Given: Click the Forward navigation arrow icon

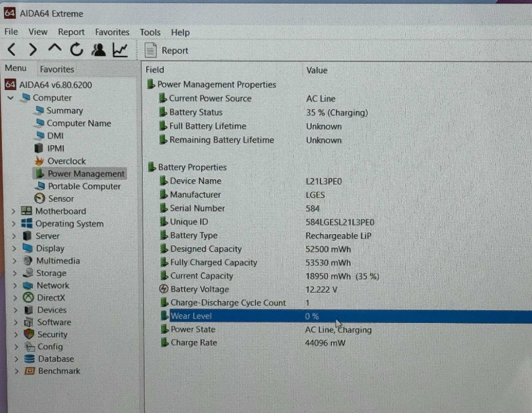Looking at the screenshot, I should click(32, 51).
